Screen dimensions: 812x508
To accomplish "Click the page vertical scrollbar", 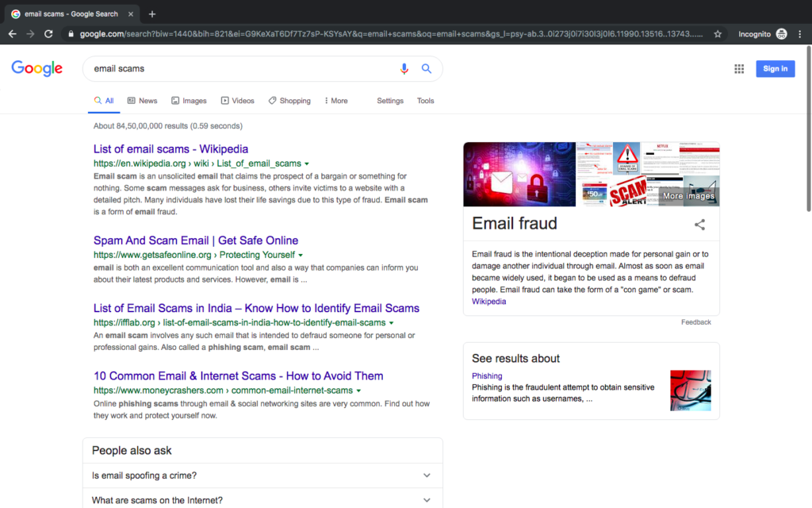I will click(808, 129).
